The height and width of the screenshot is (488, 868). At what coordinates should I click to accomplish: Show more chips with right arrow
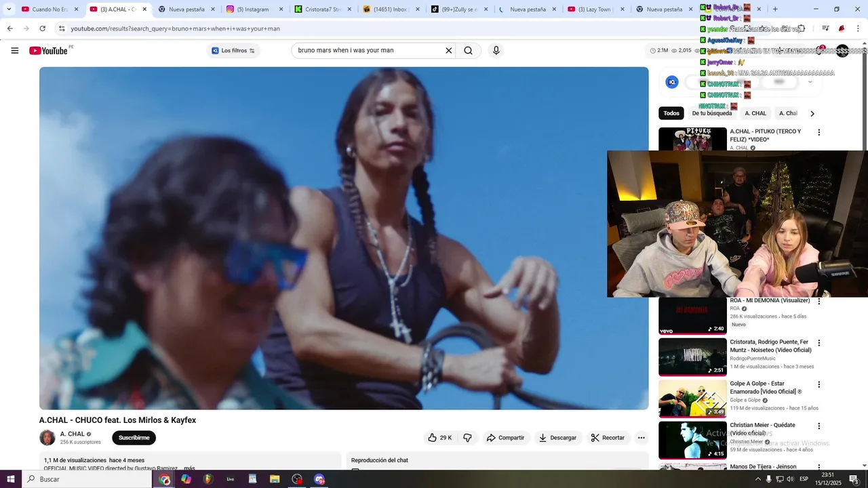(x=812, y=114)
